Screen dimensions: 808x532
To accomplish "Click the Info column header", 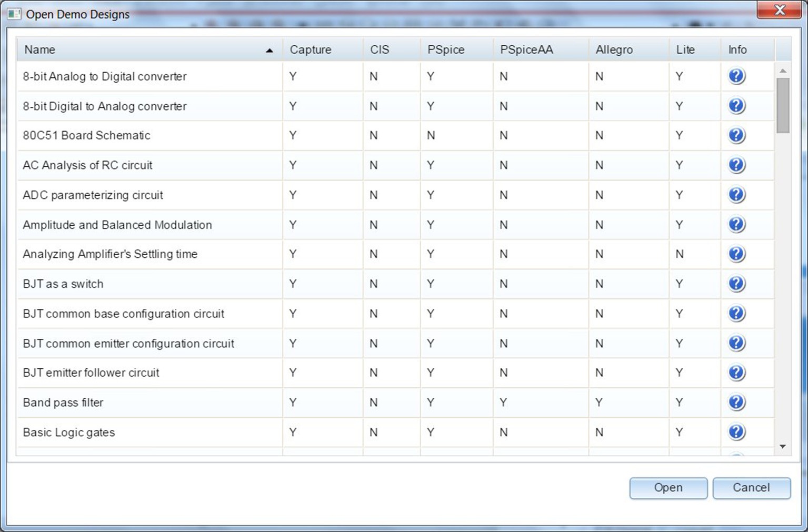I will [747, 49].
